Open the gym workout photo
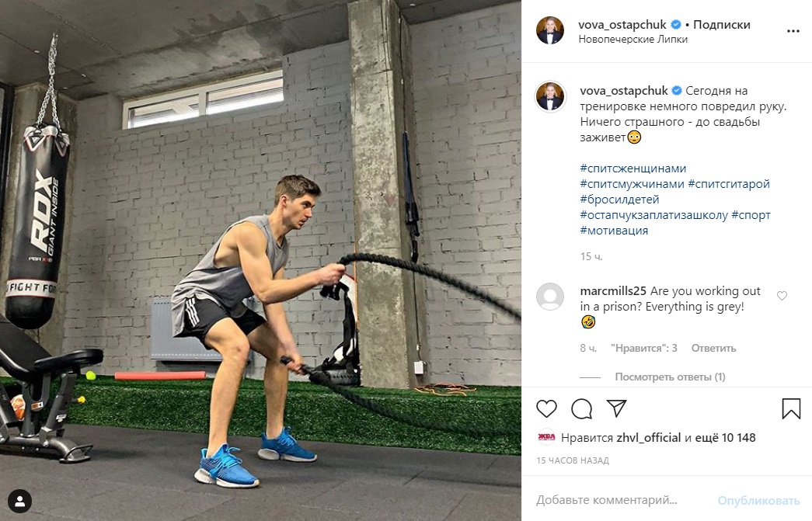 pos(260,260)
